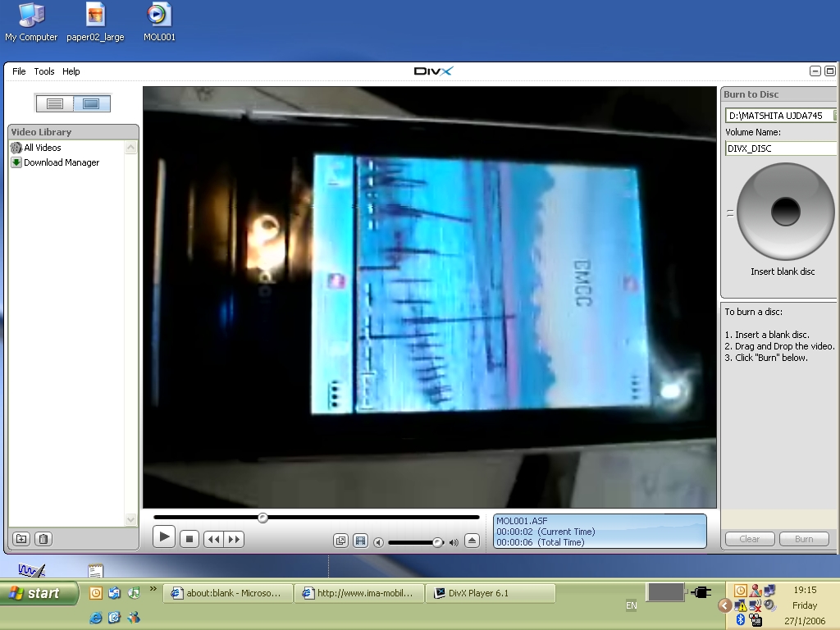Click the Volume Name input field
The height and width of the screenshot is (630, 840).
(x=780, y=148)
